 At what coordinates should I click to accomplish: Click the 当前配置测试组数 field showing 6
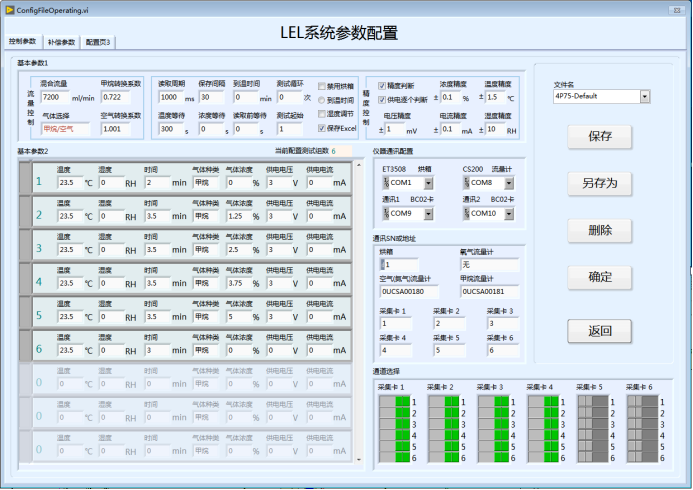coord(341,151)
